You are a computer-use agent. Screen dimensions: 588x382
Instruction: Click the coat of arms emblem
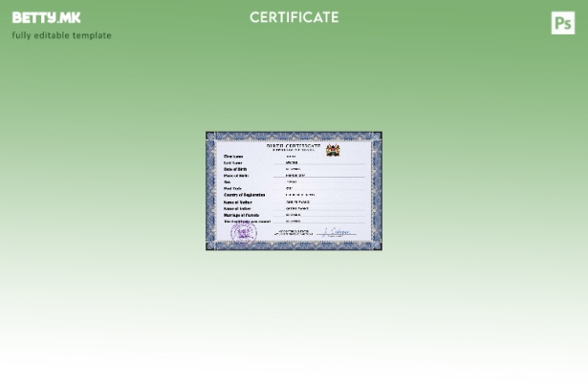(333, 151)
